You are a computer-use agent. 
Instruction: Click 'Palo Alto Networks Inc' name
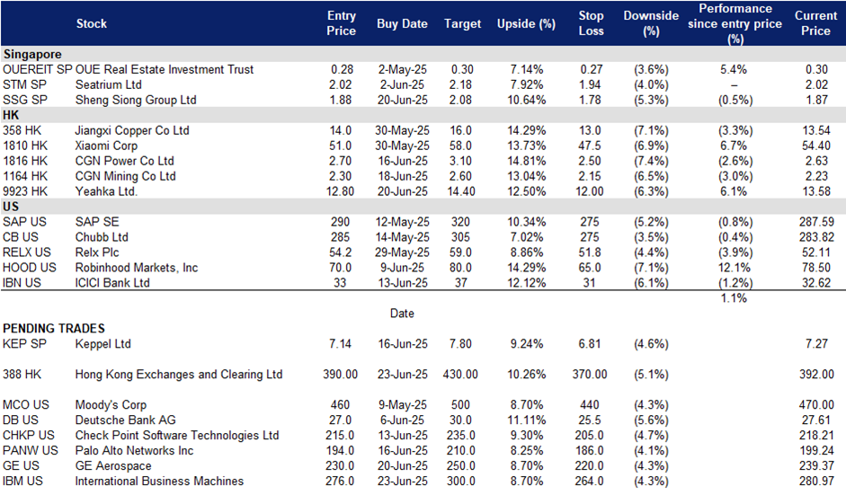pos(134,450)
